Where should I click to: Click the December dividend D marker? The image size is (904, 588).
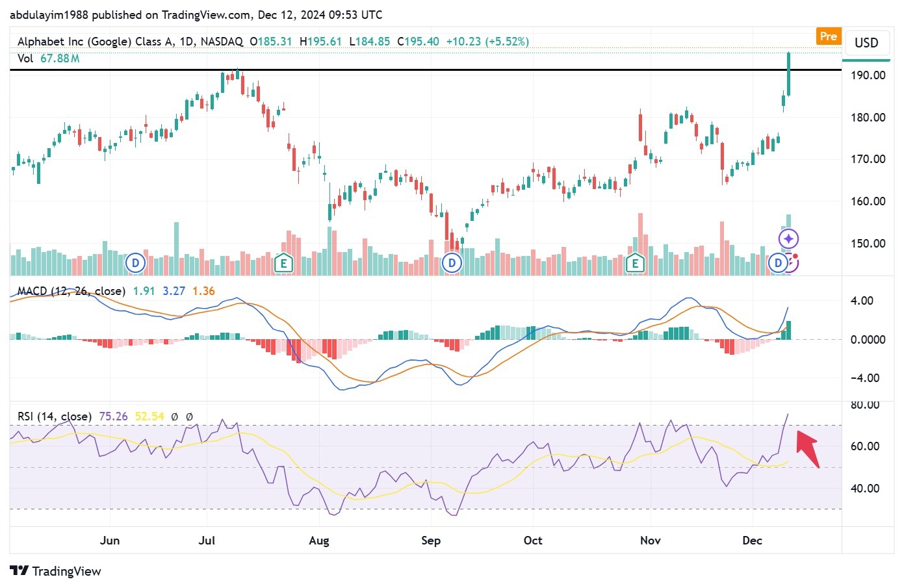(x=778, y=263)
